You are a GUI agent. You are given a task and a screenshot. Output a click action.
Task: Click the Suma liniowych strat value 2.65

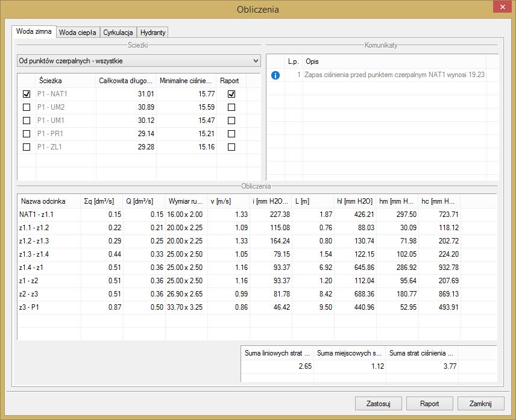click(305, 366)
